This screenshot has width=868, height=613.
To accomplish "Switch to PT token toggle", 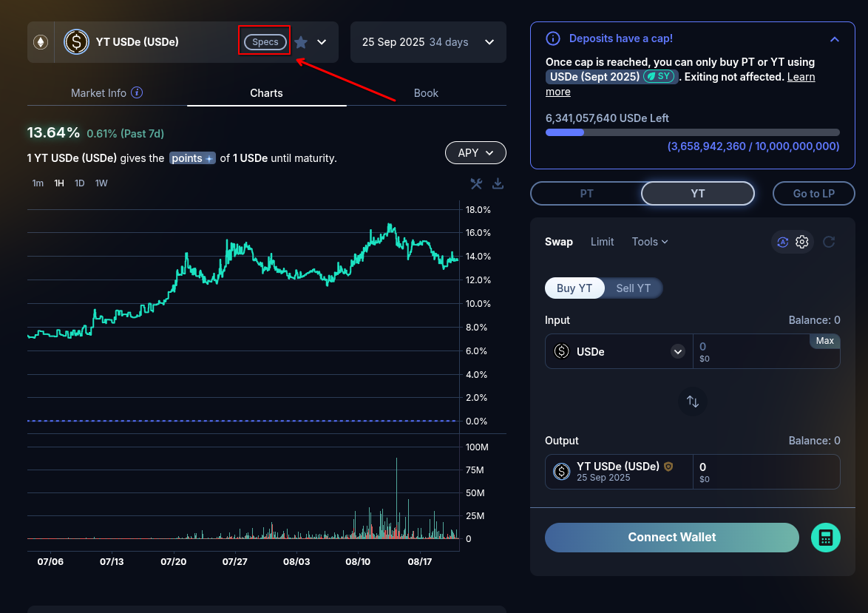I will [586, 194].
